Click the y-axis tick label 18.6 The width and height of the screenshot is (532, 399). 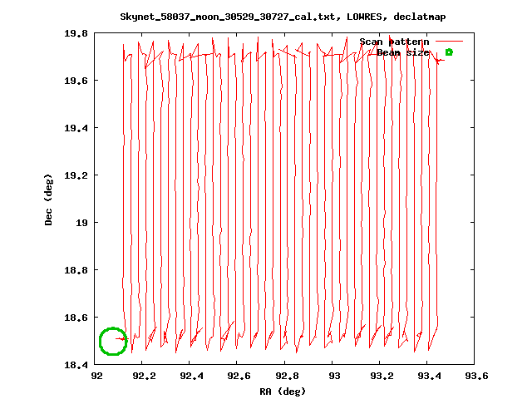(x=76, y=318)
